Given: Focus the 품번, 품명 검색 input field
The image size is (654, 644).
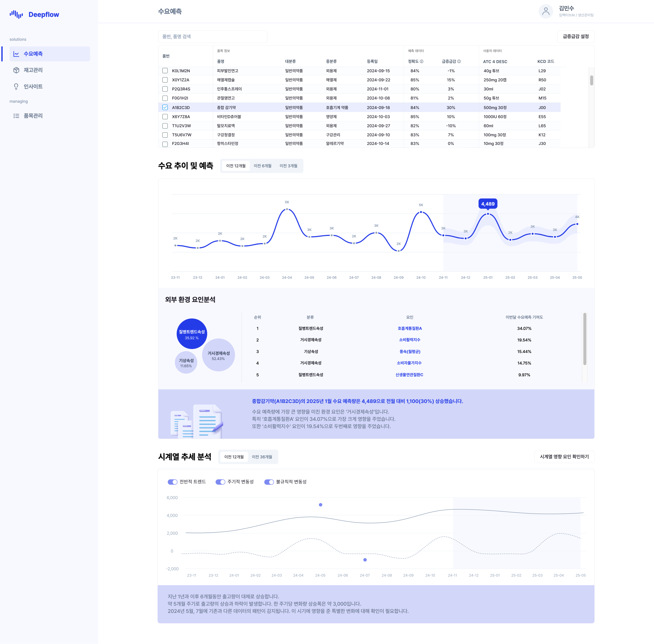Looking at the screenshot, I should pyautogui.click(x=212, y=37).
